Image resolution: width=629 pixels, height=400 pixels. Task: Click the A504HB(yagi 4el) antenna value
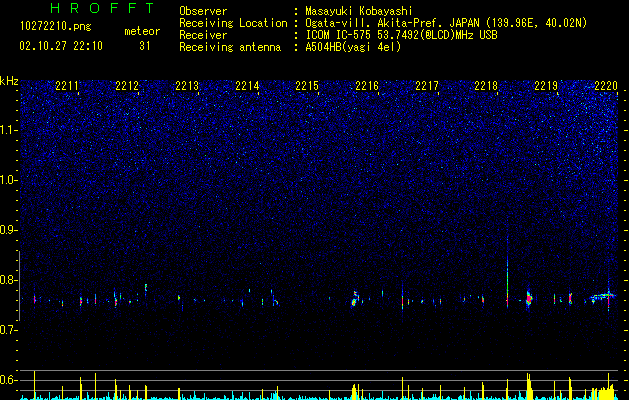(353, 47)
